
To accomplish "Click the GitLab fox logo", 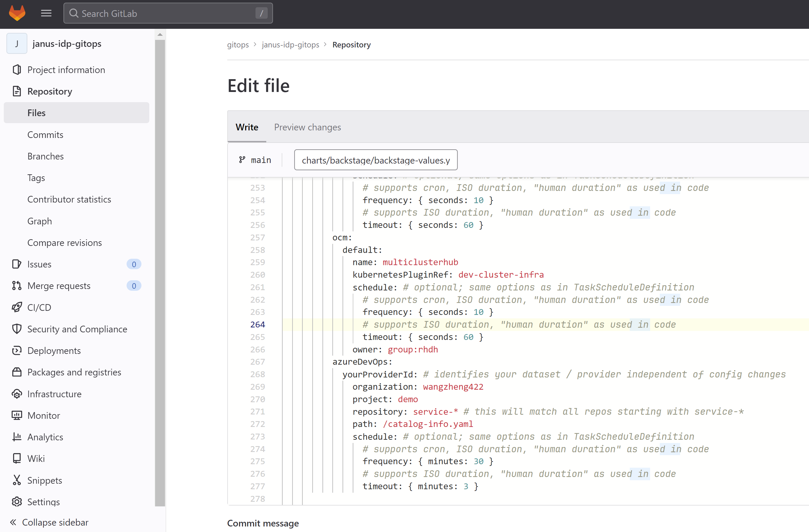I will coord(17,13).
